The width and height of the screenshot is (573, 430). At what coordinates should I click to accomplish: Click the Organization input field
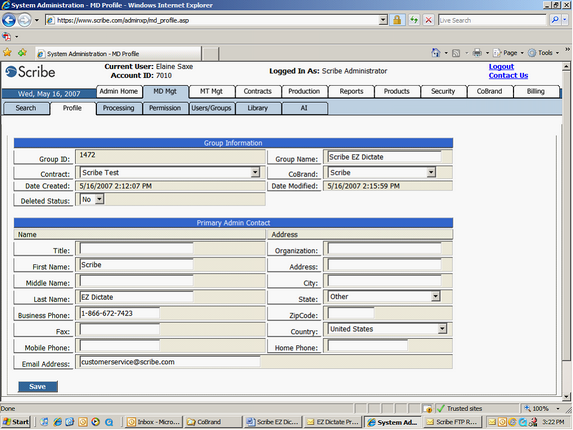coord(384,248)
